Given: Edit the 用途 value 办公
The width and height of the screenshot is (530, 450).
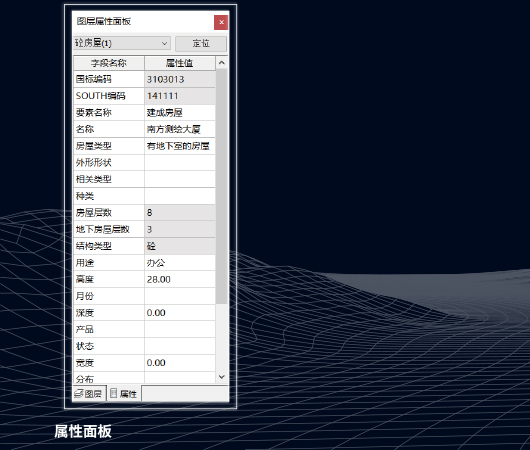Looking at the screenshot, I should coord(180,263).
